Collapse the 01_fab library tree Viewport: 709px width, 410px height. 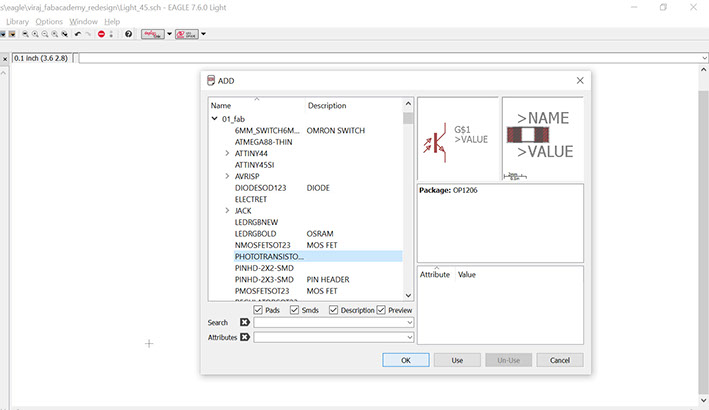(x=215, y=119)
